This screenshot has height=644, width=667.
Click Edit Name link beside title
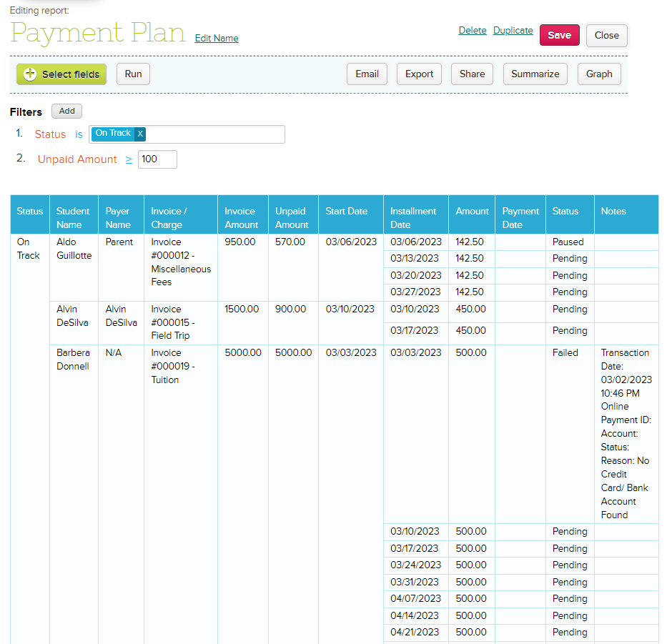(217, 39)
